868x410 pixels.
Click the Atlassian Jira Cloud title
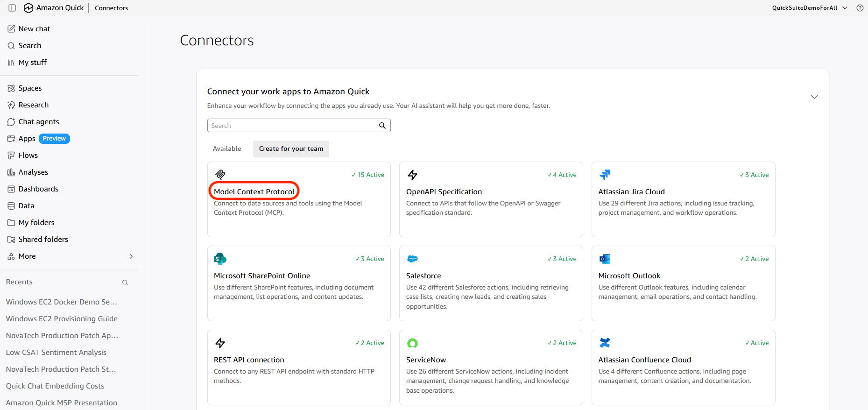(x=631, y=192)
